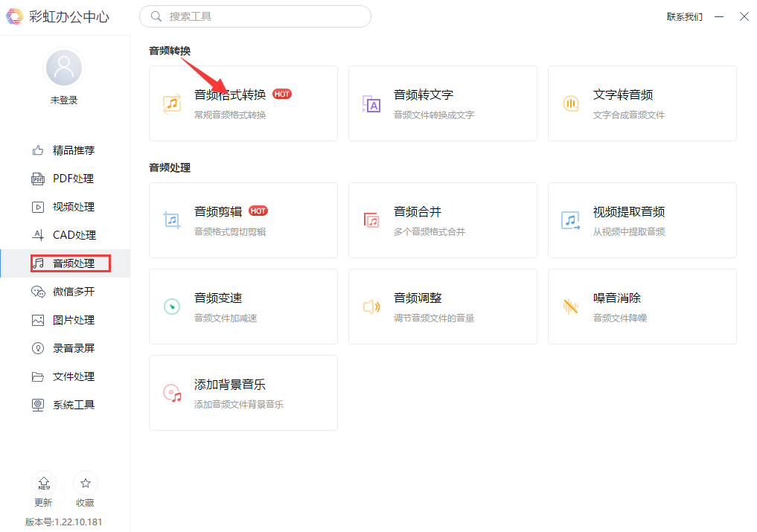The height and width of the screenshot is (532, 757).
Task: Open 音频剪辑 tool title
Action: pos(218,211)
